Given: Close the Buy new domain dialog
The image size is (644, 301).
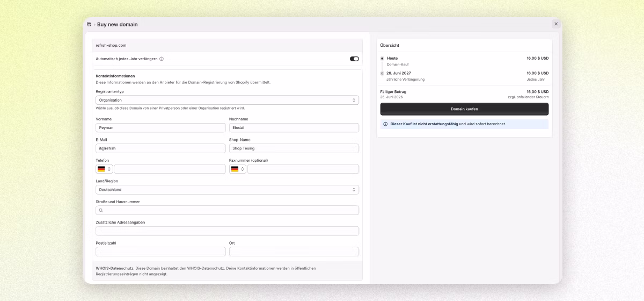Looking at the screenshot, I should click(x=556, y=24).
